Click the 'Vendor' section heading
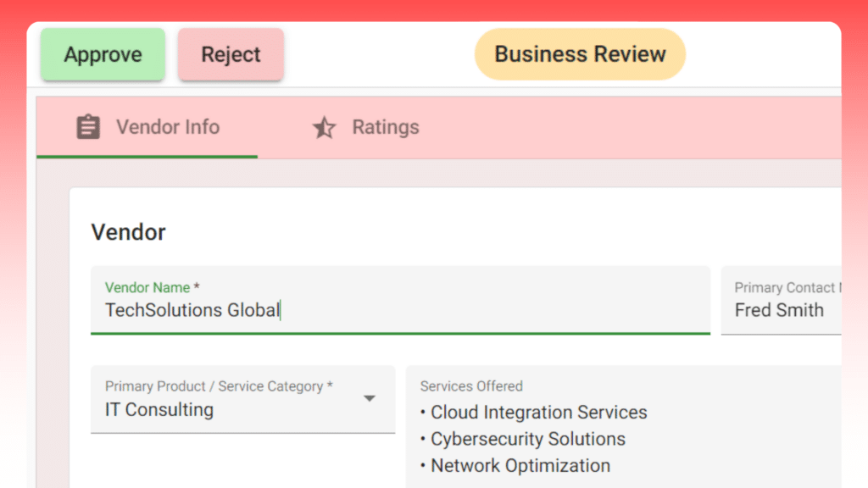The height and width of the screenshot is (488, 868). pos(129,232)
